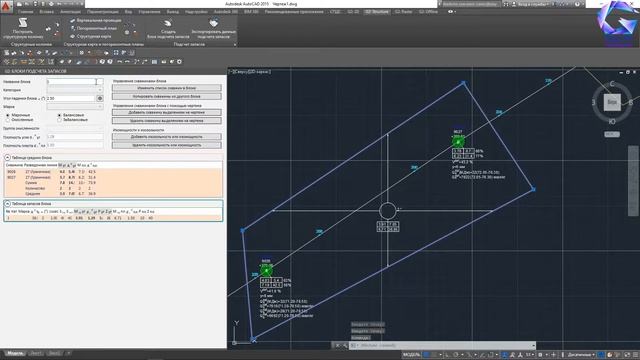The image size is (640, 360).
Task: Toggle object snap in status bar
Action: [491, 355]
